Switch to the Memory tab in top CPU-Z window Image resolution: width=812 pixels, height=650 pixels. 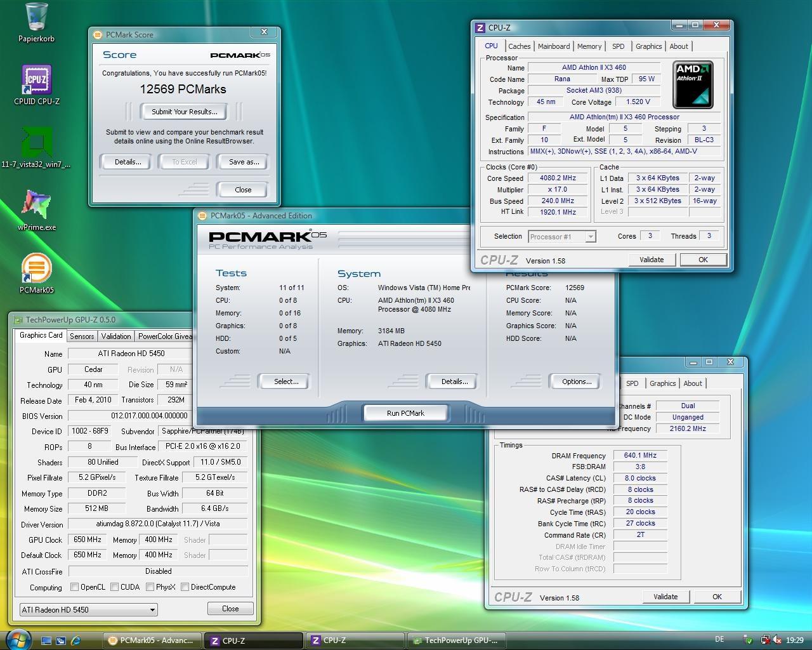[589, 46]
